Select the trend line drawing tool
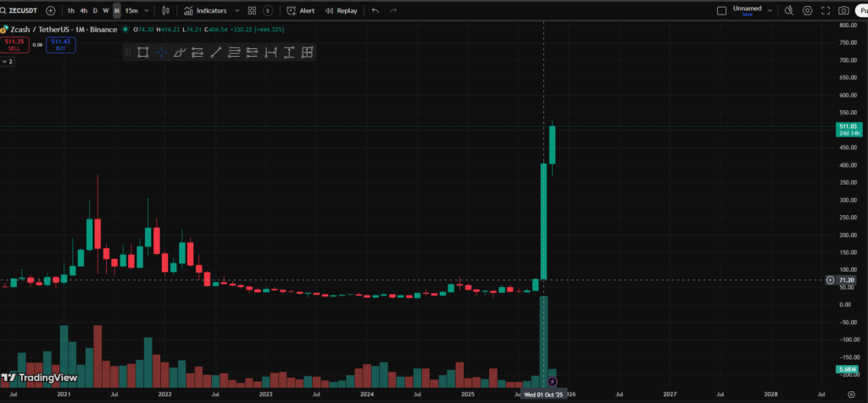Image resolution: width=868 pixels, height=403 pixels. (215, 52)
